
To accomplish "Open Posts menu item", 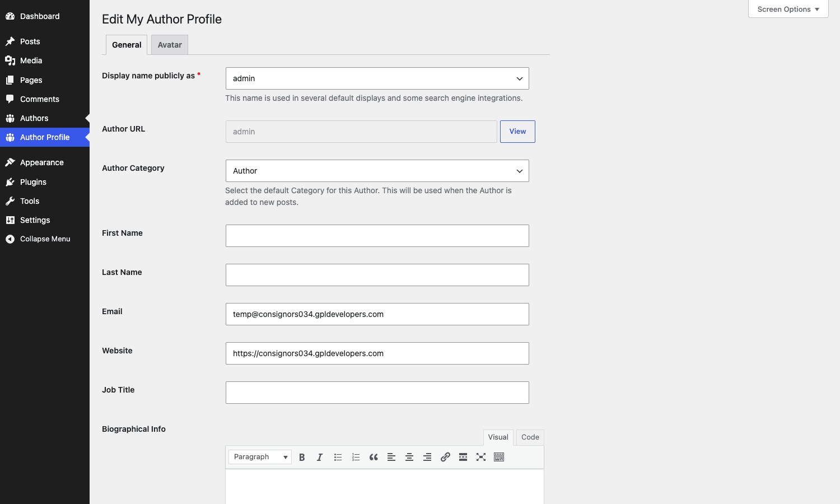I will 45,41.
